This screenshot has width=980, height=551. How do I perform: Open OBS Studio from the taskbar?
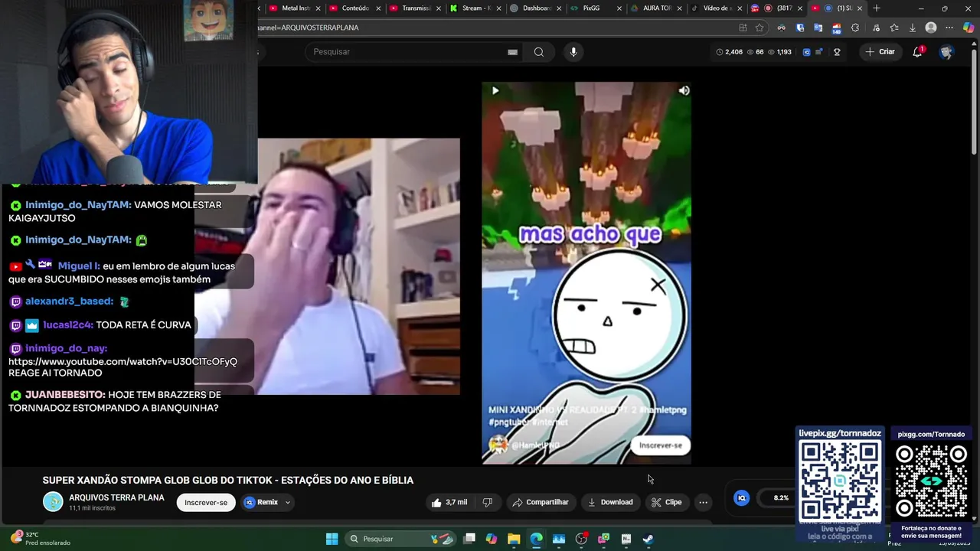tap(581, 539)
